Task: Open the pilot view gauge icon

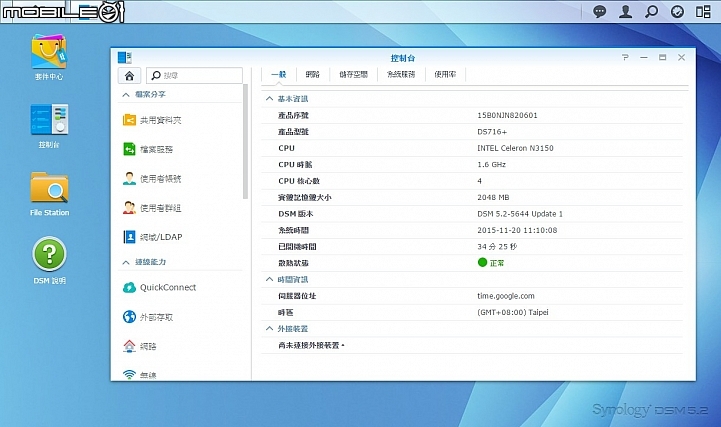Action: pos(677,11)
